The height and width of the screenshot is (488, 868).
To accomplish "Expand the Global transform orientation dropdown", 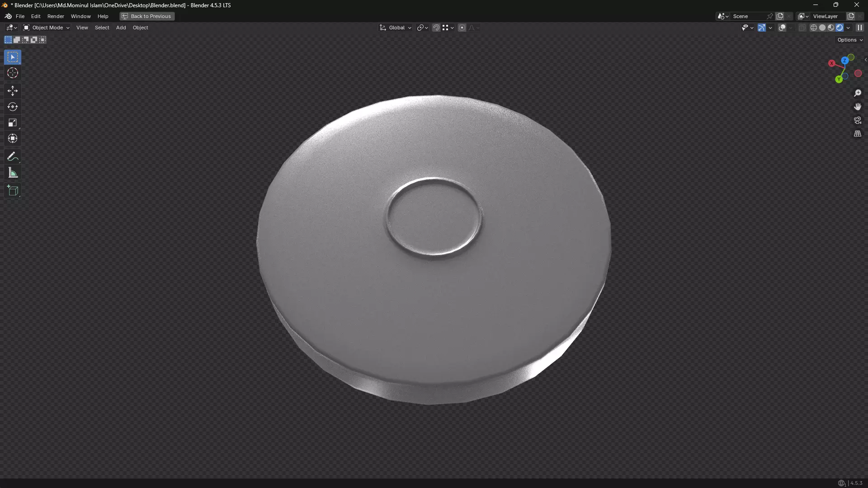I will tap(396, 28).
